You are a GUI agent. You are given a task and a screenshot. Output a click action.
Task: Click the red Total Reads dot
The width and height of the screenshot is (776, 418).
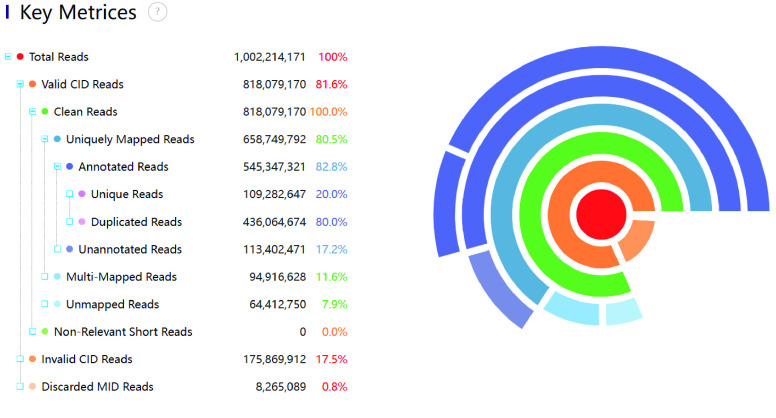click(20, 57)
